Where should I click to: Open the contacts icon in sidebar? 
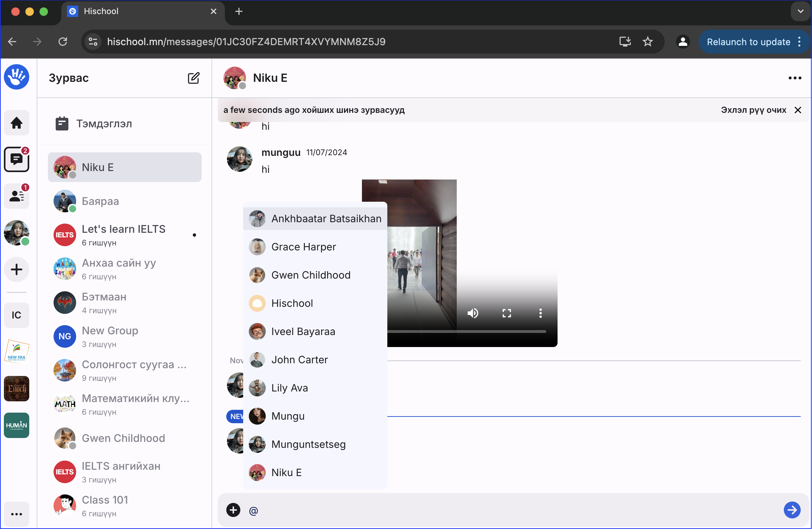16,196
